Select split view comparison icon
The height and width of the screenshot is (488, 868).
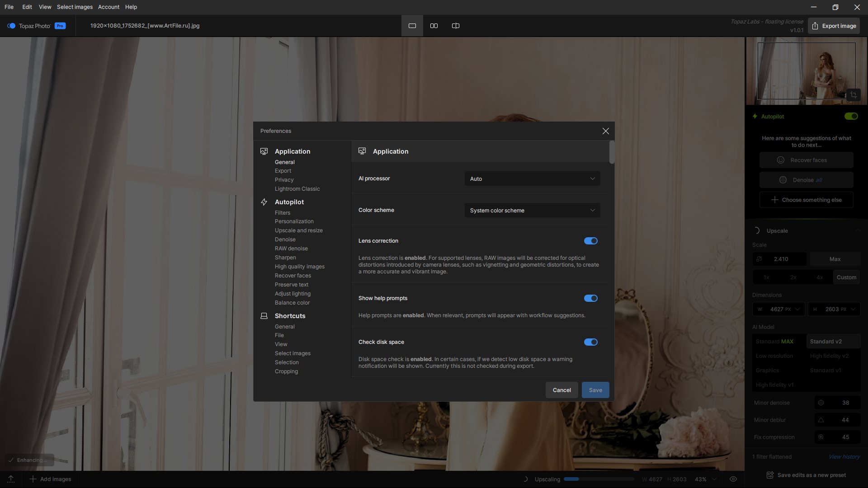(x=455, y=26)
